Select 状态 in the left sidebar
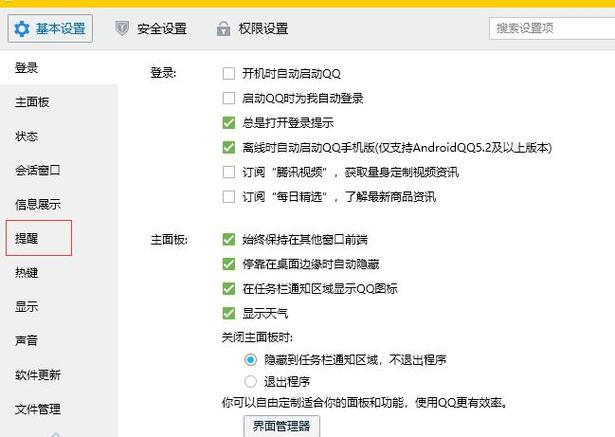 click(59, 136)
